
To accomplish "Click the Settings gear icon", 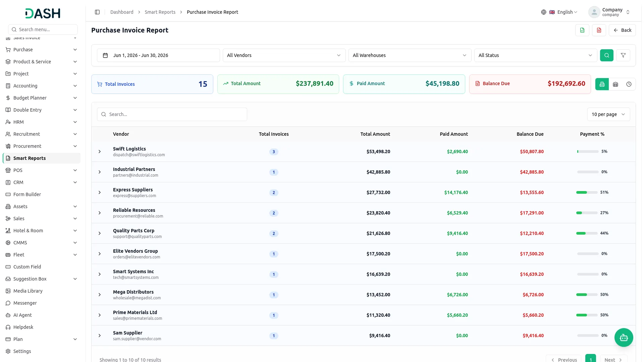I will [8, 351].
